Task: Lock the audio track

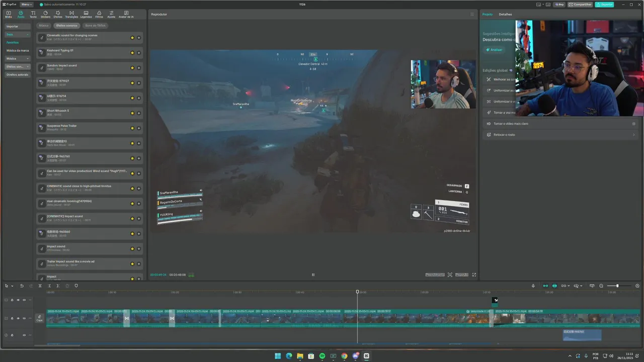Action: [12, 335]
